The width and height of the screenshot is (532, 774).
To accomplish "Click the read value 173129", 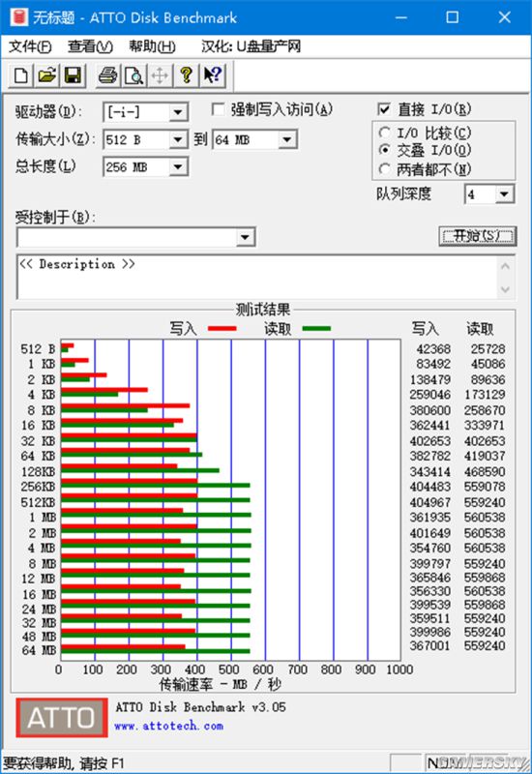I will coord(485,395).
